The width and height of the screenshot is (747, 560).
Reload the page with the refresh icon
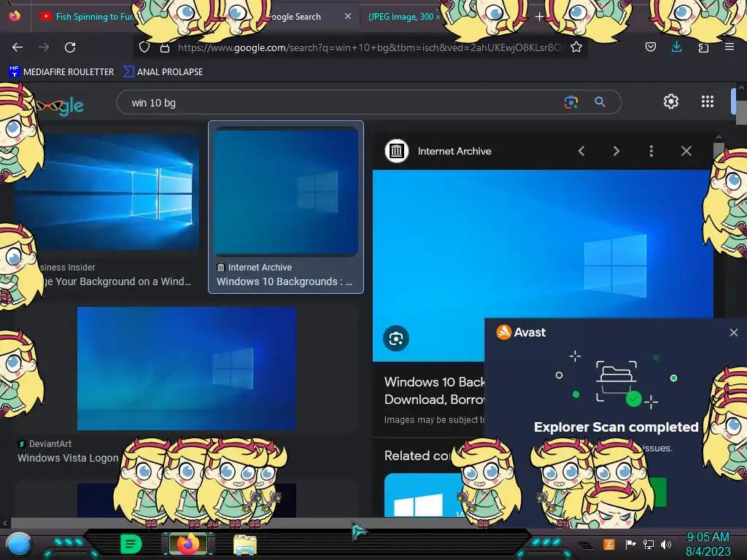pos(70,47)
